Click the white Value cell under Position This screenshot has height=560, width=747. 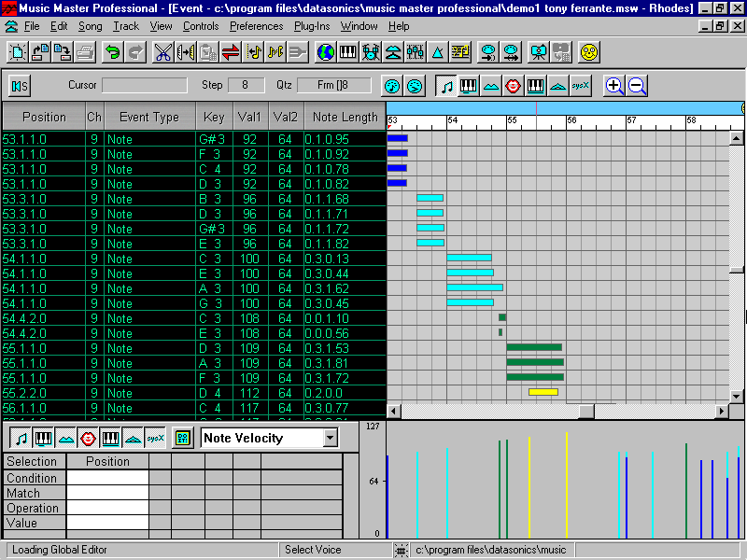(107, 523)
